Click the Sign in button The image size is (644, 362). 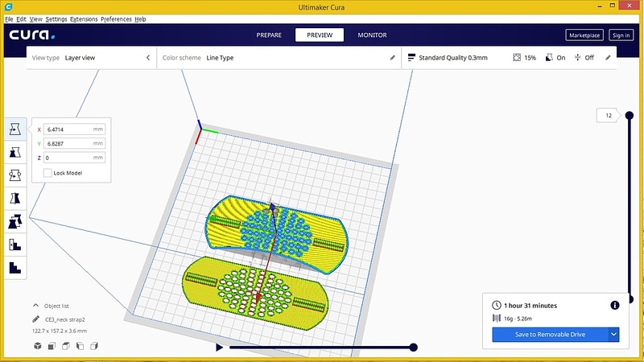pyautogui.click(x=621, y=35)
